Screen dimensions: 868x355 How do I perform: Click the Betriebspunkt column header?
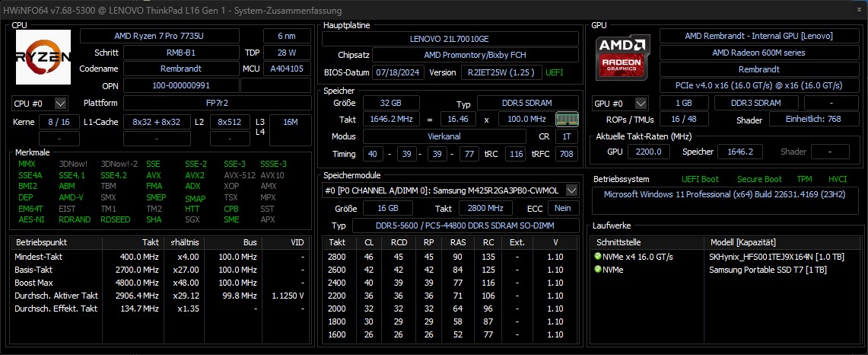coord(56,242)
